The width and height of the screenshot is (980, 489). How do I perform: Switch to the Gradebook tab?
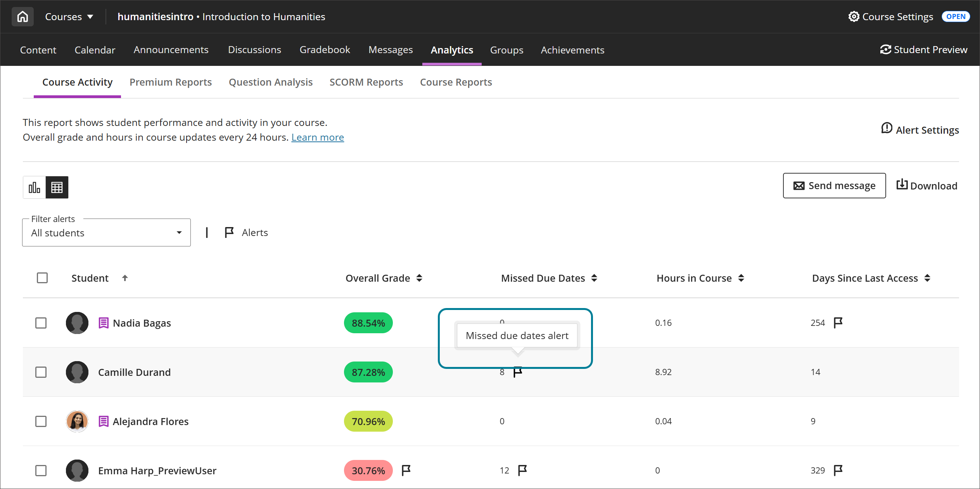pyautogui.click(x=325, y=50)
